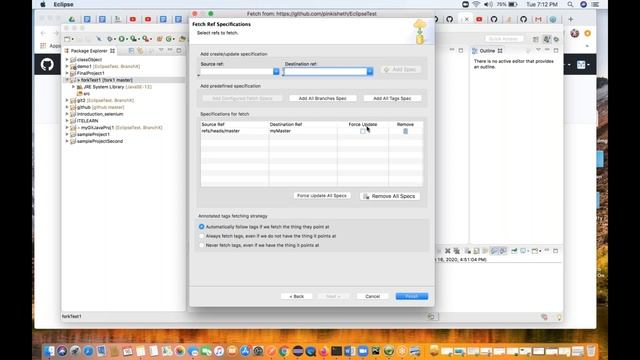Click Add All Tags Spec button

(x=392, y=98)
